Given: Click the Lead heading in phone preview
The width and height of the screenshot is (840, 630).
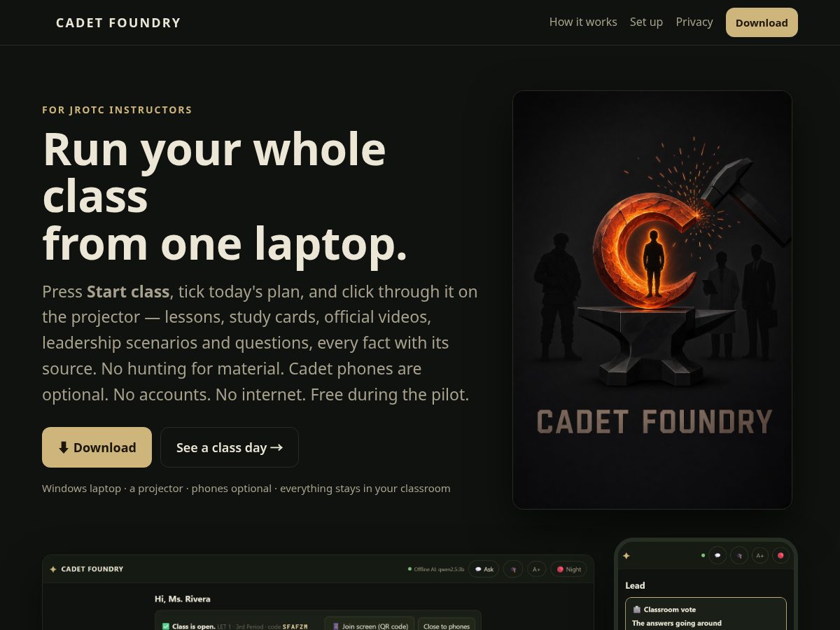Looking at the screenshot, I should tap(635, 585).
